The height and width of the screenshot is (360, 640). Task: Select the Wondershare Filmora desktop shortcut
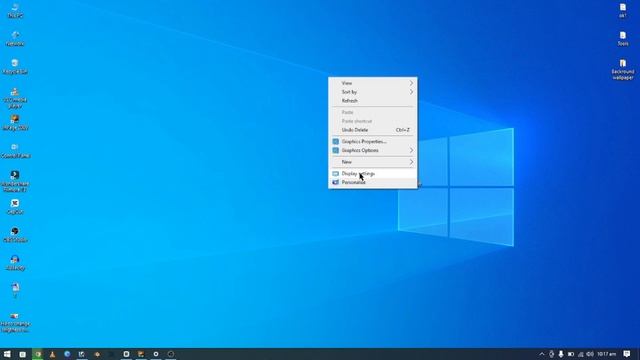coord(15,181)
